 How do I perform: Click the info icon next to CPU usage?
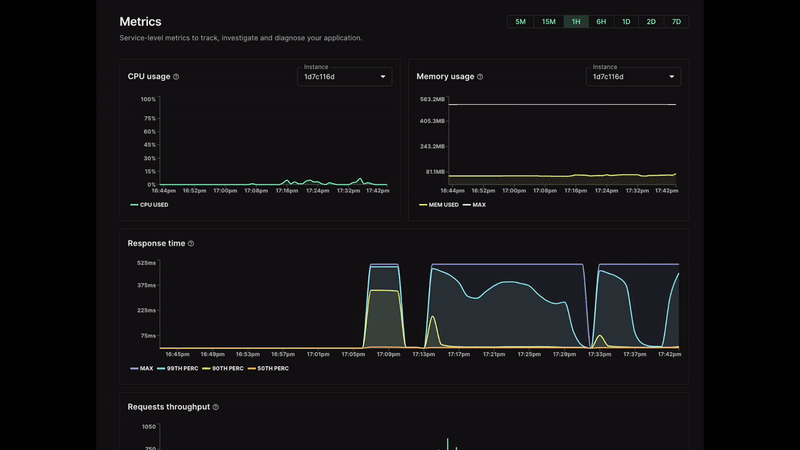tap(176, 77)
